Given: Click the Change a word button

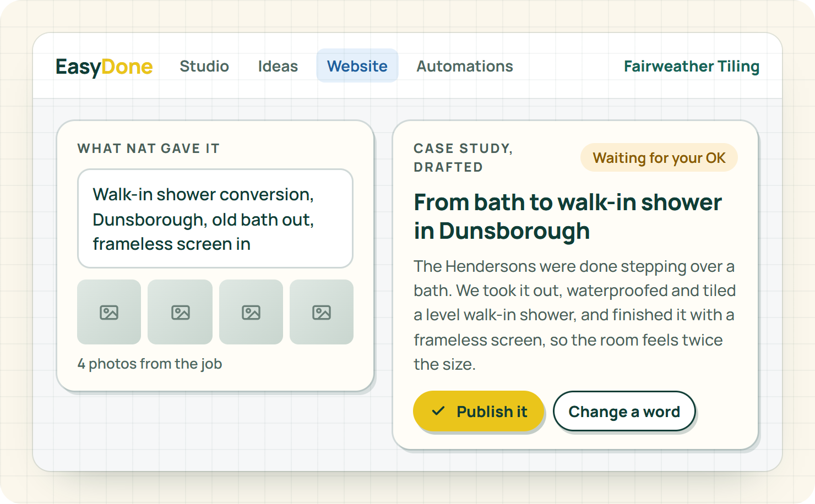Looking at the screenshot, I should [x=624, y=411].
